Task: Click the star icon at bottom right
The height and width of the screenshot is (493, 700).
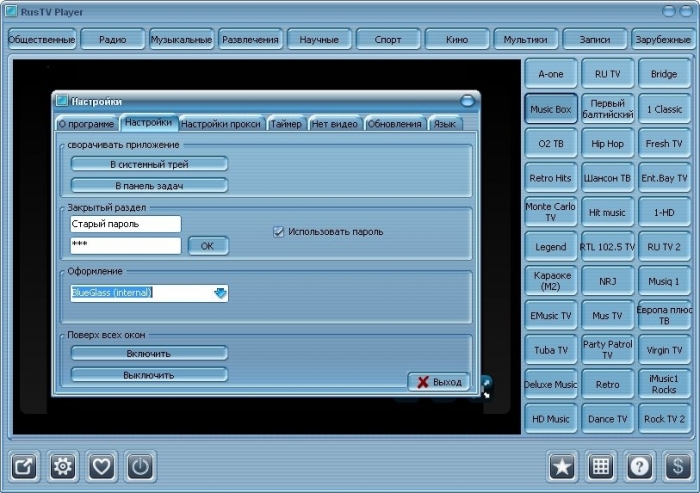Action: pyautogui.click(x=563, y=466)
